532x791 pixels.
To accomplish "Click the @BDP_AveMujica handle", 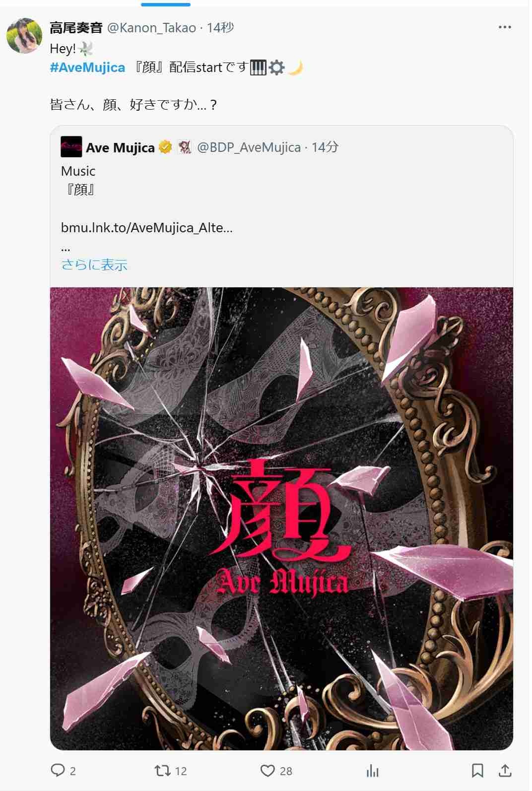I will (x=249, y=147).
